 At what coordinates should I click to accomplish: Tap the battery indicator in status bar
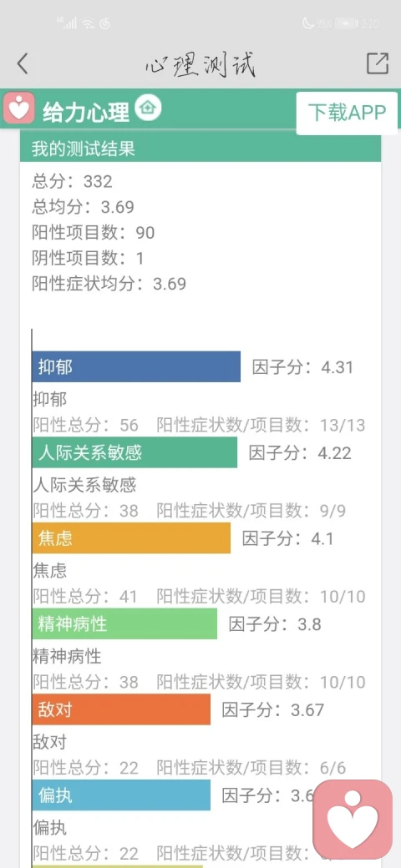346,23
